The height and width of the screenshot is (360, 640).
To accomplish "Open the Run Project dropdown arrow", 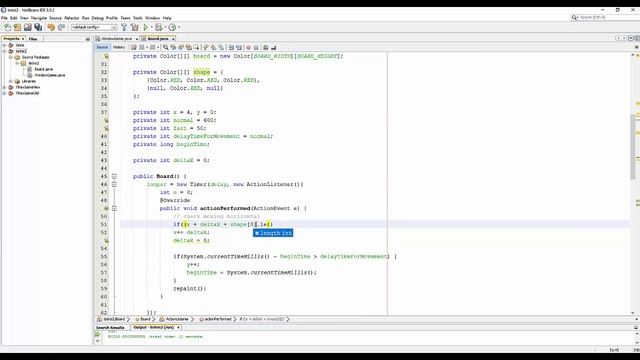I will [151, 27].
